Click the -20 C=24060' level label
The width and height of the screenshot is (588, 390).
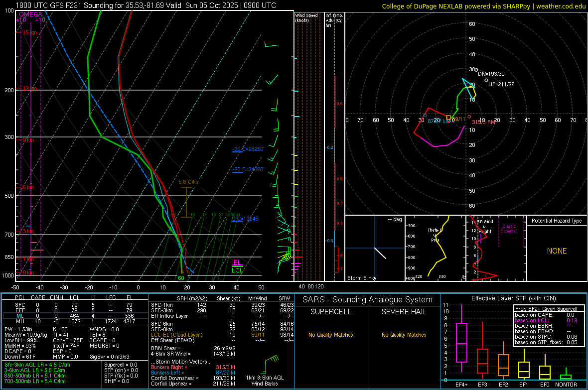click(x=248, y=169)
